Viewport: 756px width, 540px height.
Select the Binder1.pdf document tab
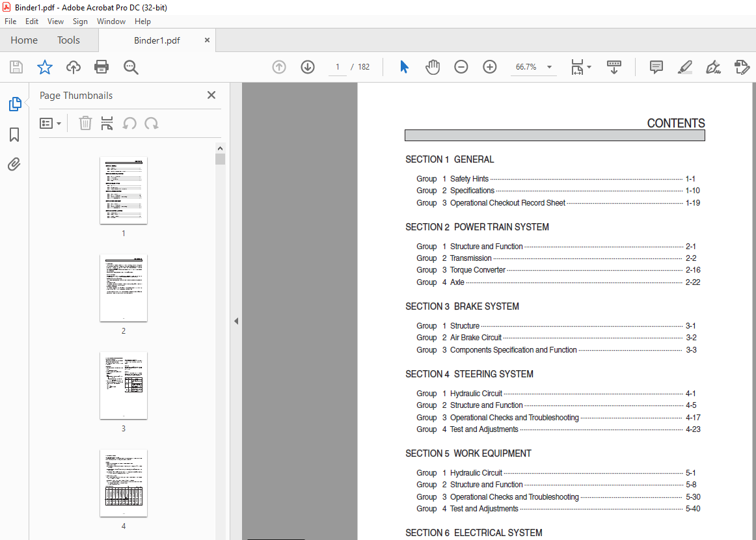coord(157,40)
